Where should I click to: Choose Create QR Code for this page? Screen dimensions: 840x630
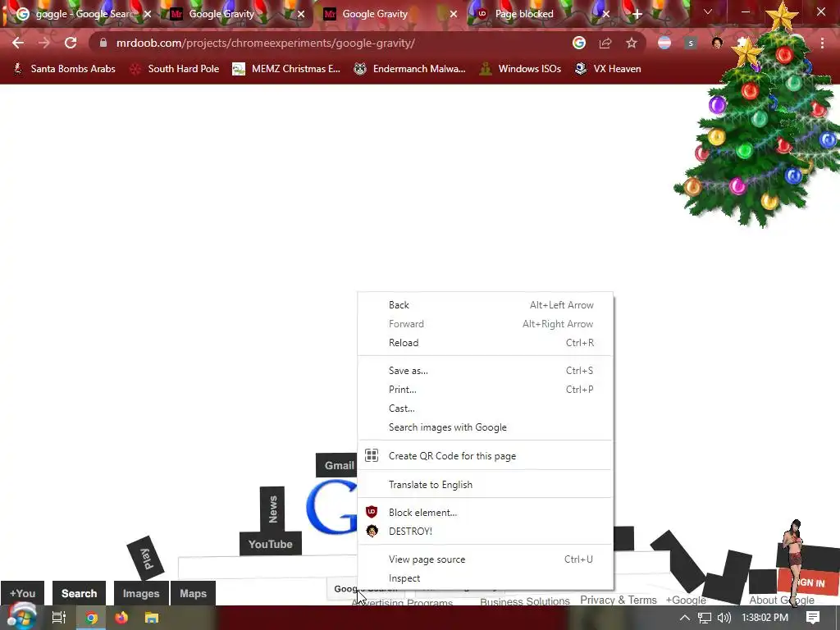[485, 456]
